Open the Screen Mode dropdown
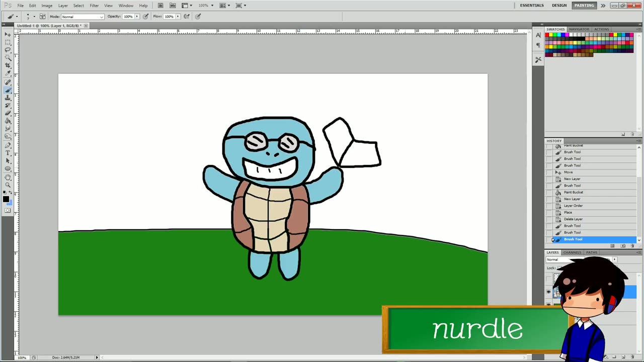 [240, 6]
